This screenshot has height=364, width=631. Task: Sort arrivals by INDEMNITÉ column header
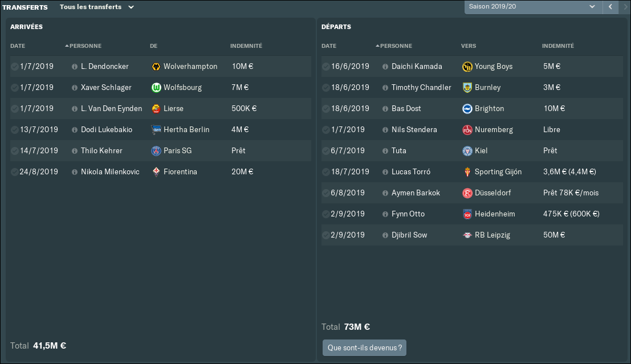246,46
